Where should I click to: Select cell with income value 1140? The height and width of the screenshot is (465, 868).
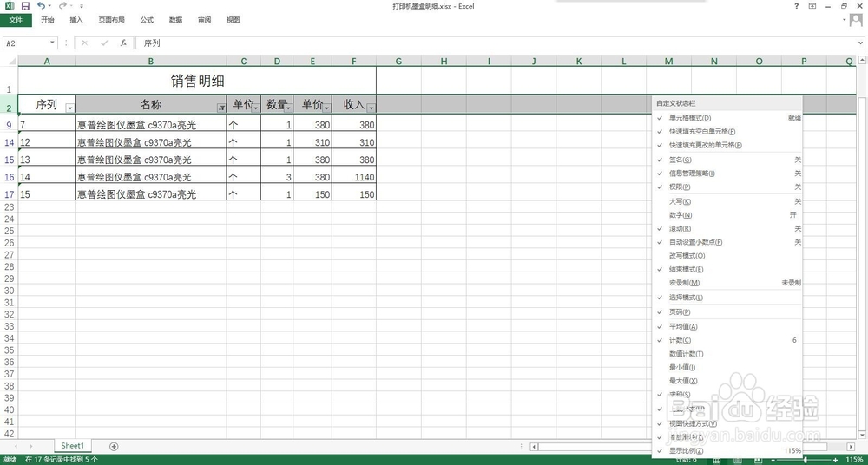click(354, 177)
